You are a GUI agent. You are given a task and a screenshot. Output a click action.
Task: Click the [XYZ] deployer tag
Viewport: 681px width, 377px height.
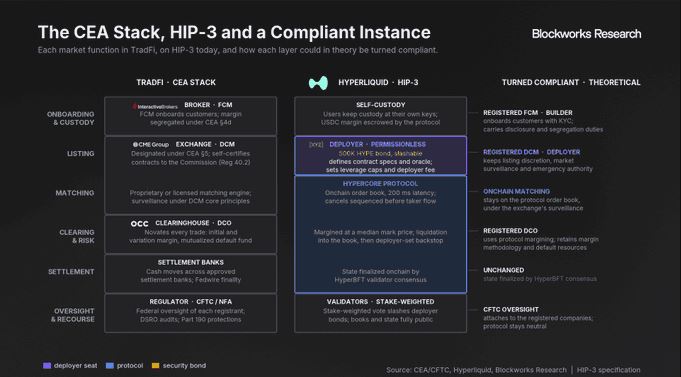[x=316, y=145]
